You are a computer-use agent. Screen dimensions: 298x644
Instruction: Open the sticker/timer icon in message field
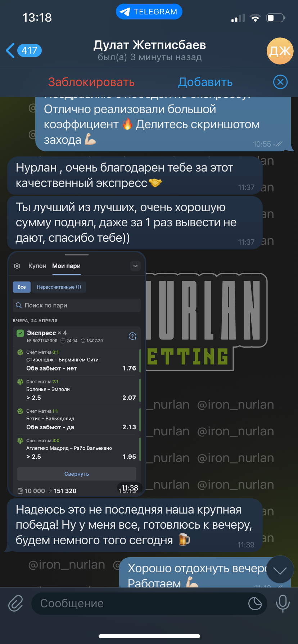[255, 603]
